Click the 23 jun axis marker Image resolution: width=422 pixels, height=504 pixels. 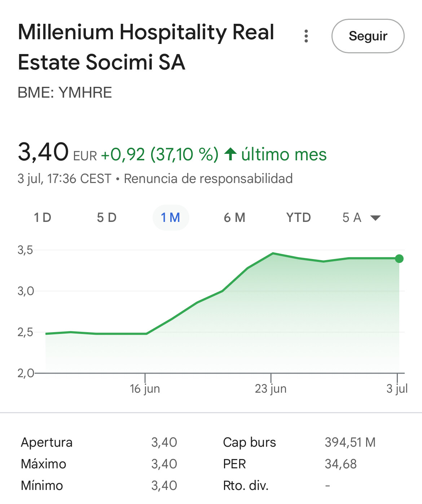(x=271, y=388)
